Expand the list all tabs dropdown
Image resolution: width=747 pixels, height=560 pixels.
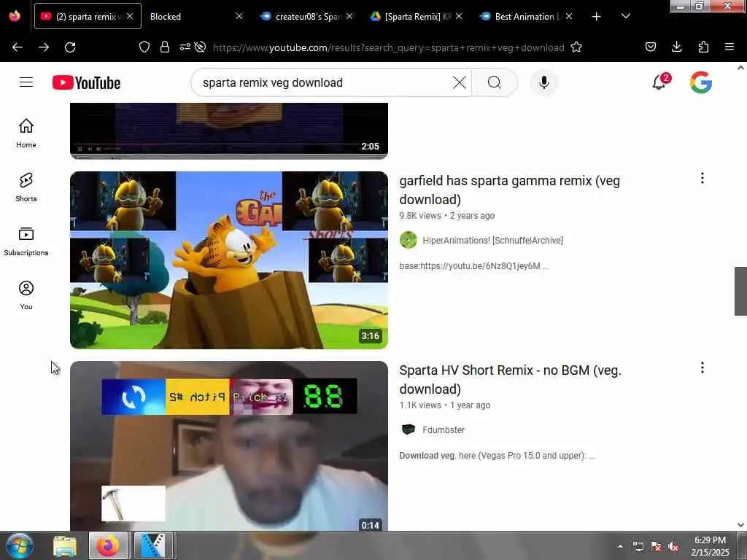(626, 16)
